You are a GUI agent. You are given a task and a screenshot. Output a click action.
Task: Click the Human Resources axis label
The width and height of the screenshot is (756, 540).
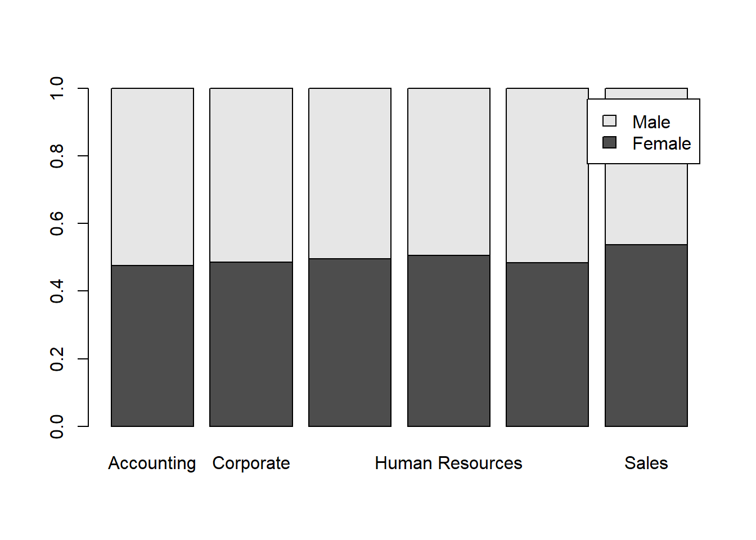(x=448, y=463)
